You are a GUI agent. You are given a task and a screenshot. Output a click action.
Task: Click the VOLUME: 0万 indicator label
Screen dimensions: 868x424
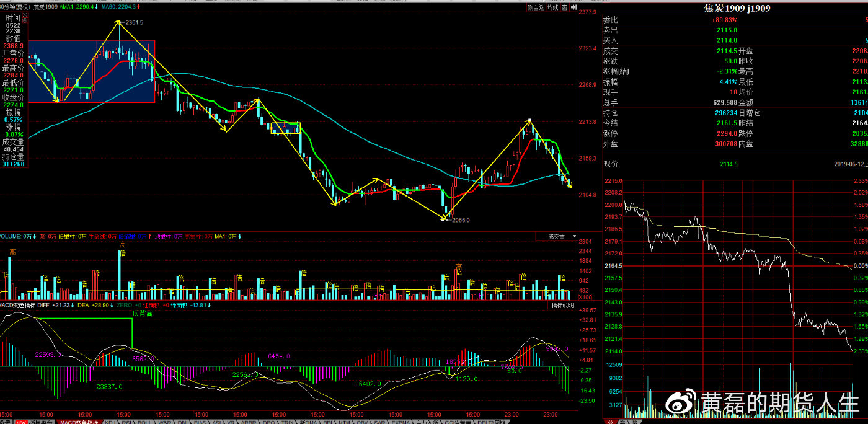(15, 236)
